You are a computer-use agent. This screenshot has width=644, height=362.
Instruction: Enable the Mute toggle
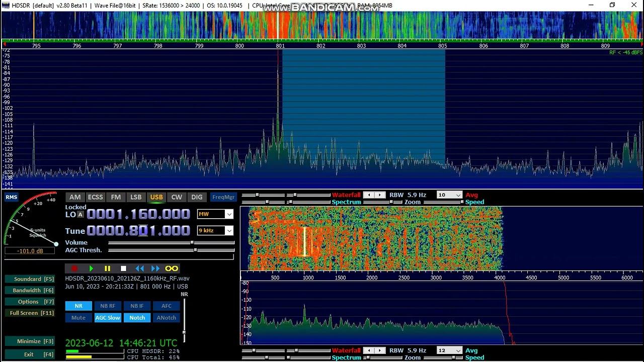coord(78,318)
